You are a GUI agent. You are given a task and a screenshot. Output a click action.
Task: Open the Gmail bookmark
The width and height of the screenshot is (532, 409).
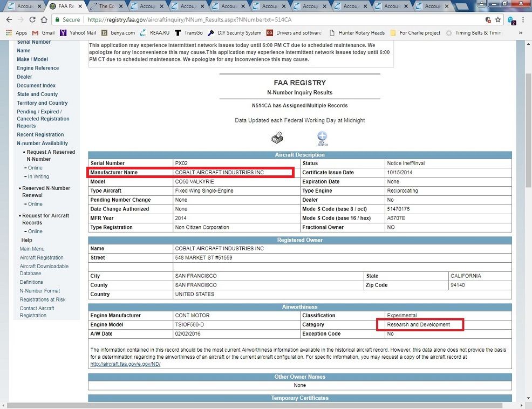pyautogui.click(x=43, y=33)
